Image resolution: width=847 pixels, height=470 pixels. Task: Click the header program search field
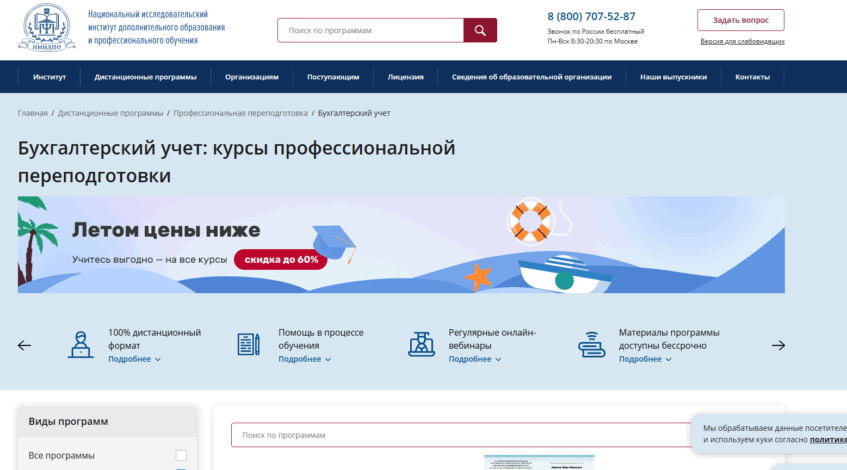tap(370, 31)
